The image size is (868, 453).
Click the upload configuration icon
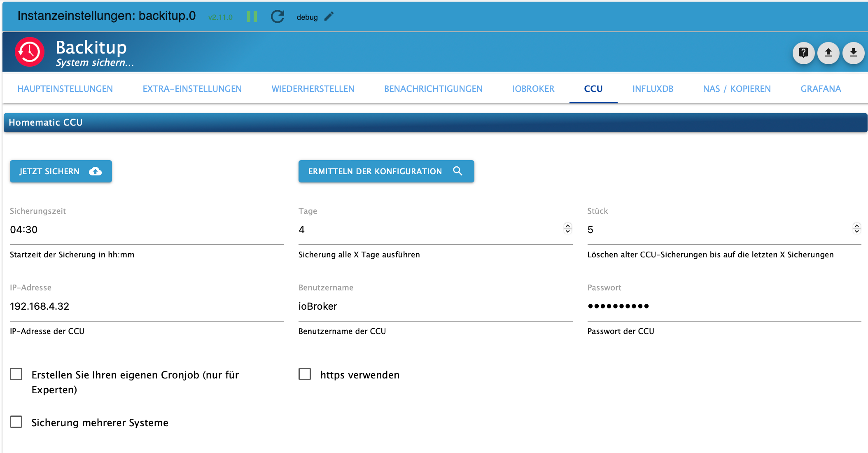(828, 53)
